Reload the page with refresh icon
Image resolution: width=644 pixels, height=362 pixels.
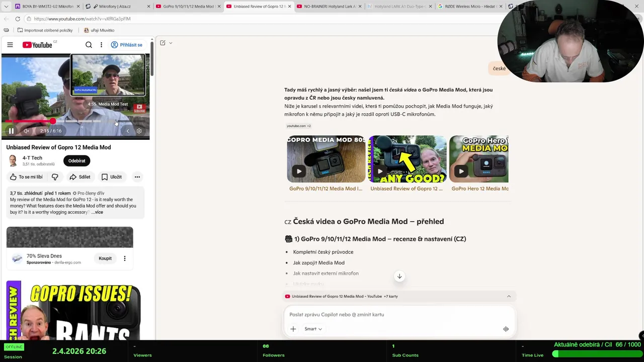18,19
